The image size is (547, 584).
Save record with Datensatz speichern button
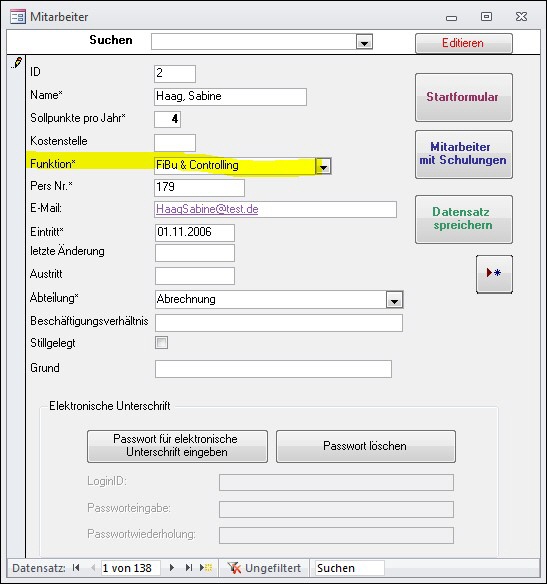coord(464,219)
